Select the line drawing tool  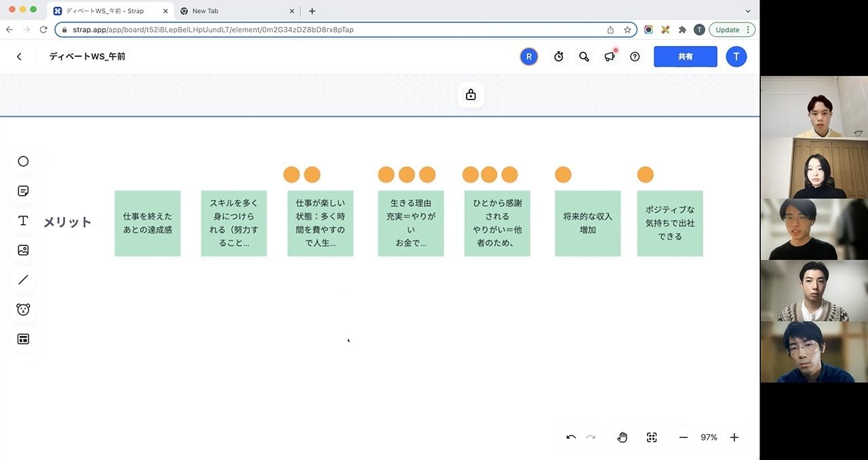click(x=23, y=279)
